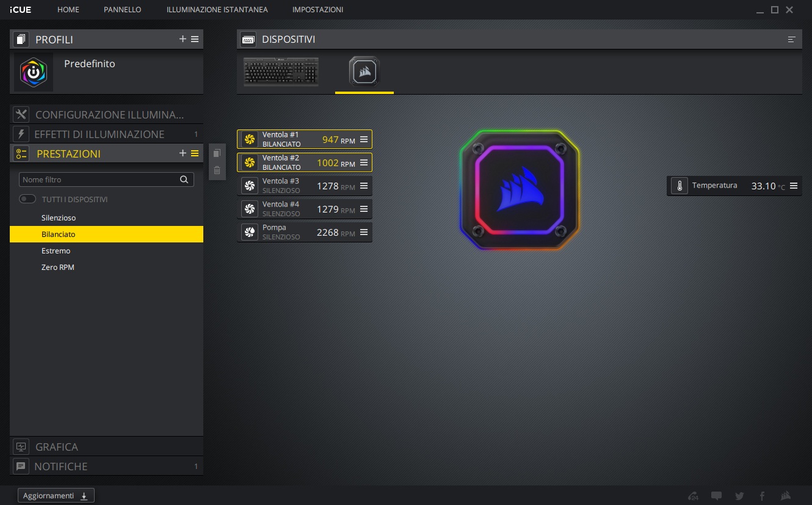
Task: Open Ventola #4 options menu
Action: (364, 209)
